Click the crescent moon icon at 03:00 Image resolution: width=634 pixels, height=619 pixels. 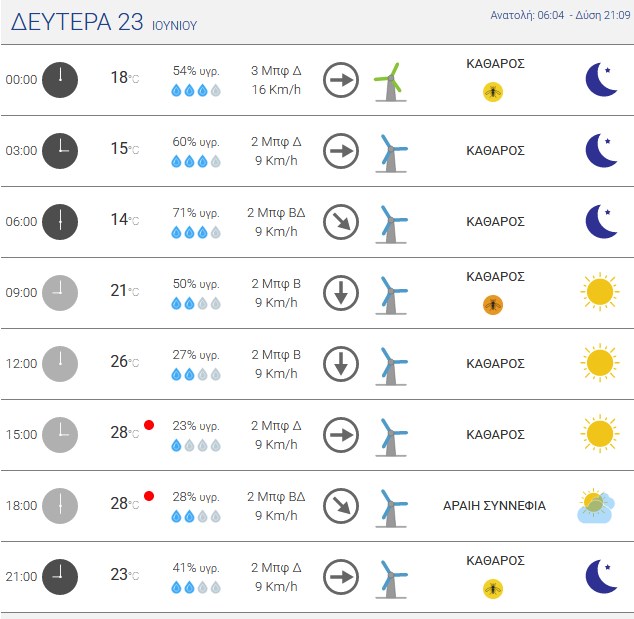click(x=601, y=150)
